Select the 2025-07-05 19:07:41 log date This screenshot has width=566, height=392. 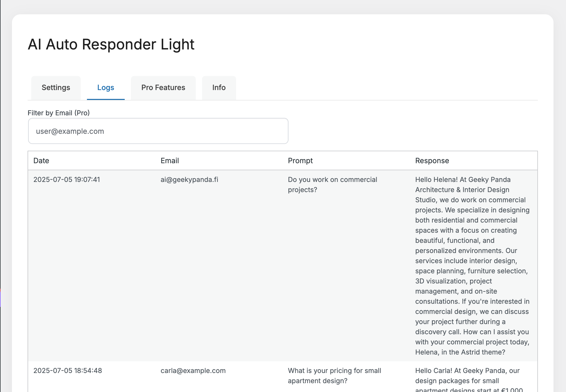[x=67, y=180]
